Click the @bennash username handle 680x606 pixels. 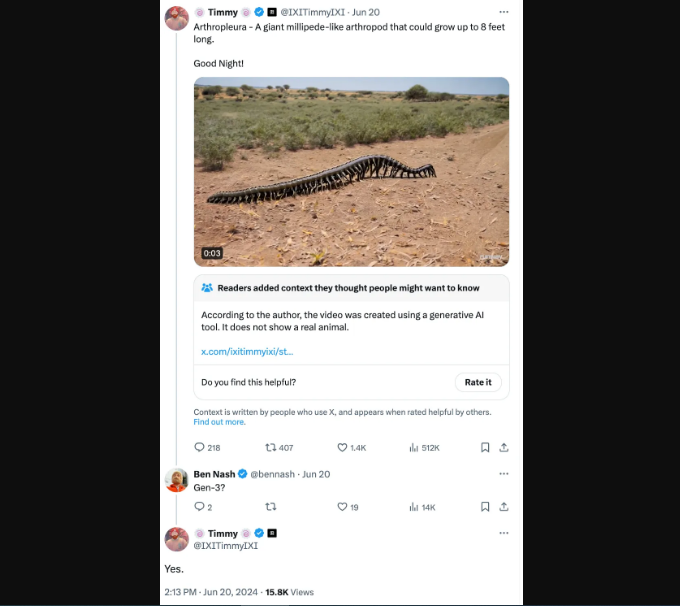tap(272, 474)
